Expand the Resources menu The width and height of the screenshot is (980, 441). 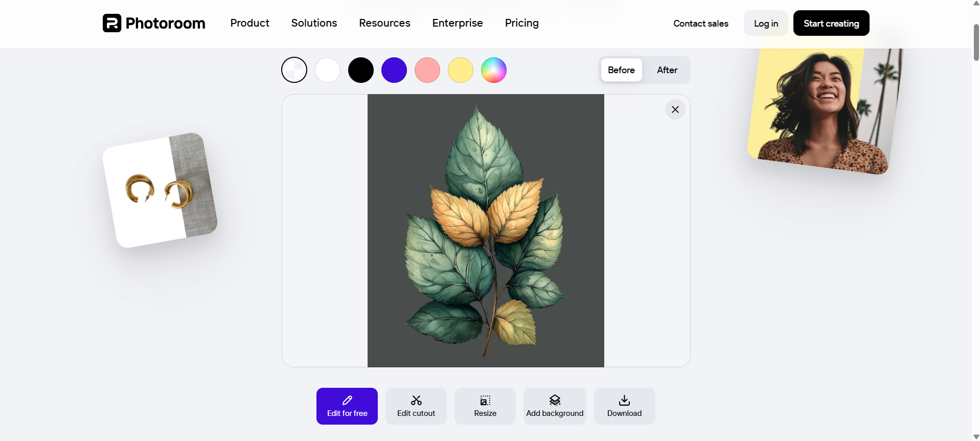click(384, 23)
